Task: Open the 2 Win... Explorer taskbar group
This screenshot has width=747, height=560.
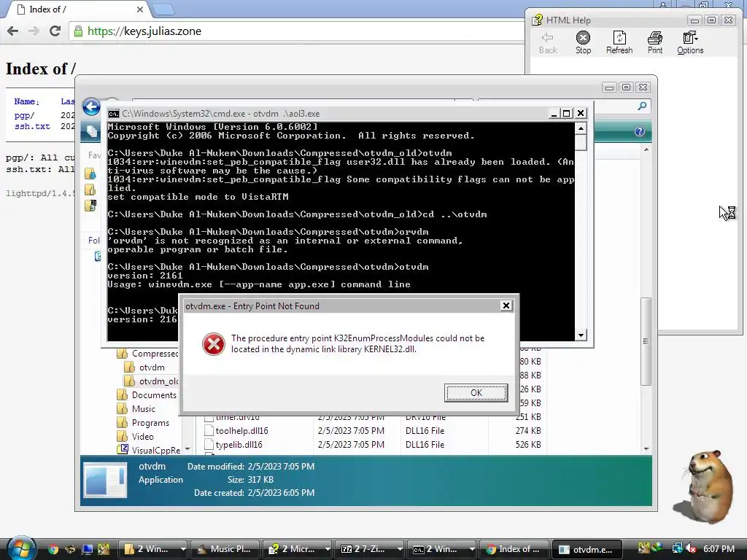Action: pos(155,549)
